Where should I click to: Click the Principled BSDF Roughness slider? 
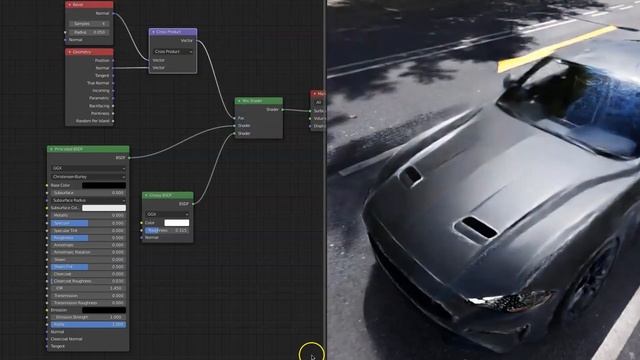coord(88,238)
